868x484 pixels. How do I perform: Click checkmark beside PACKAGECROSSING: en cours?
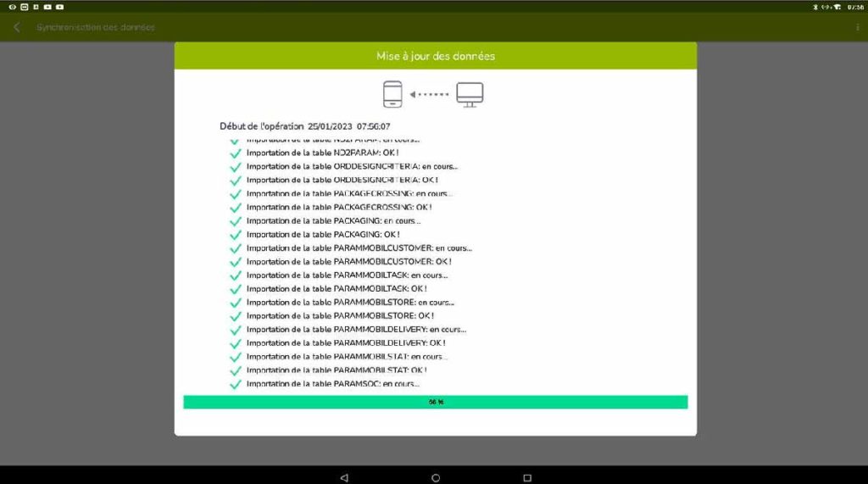(236, 194)
